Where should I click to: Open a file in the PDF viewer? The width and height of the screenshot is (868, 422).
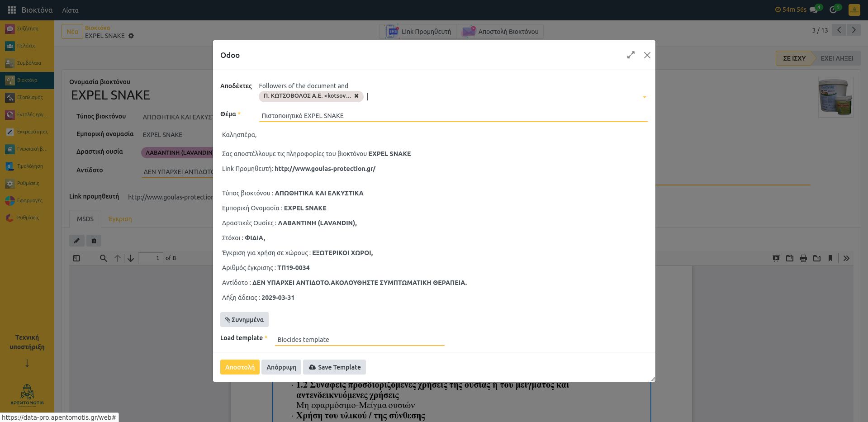tap(790, 258)
